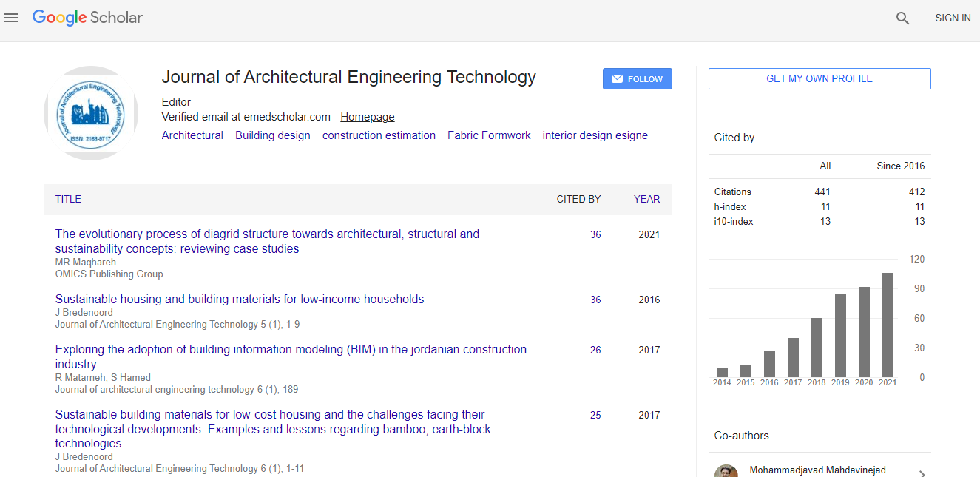980x477 pixels.
Task: Click Mohammadjavad Mahdavinejad's avatar photo
Action: pos(726,471)
